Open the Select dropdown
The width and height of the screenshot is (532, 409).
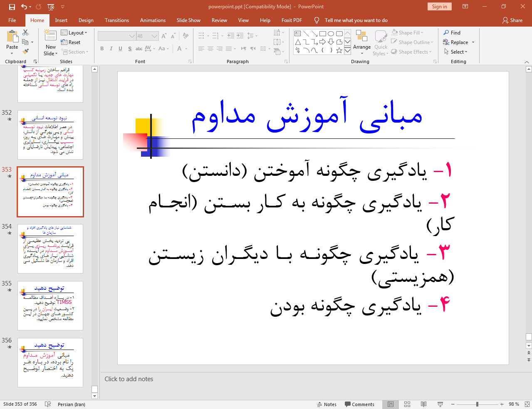(x=456, y=52)
